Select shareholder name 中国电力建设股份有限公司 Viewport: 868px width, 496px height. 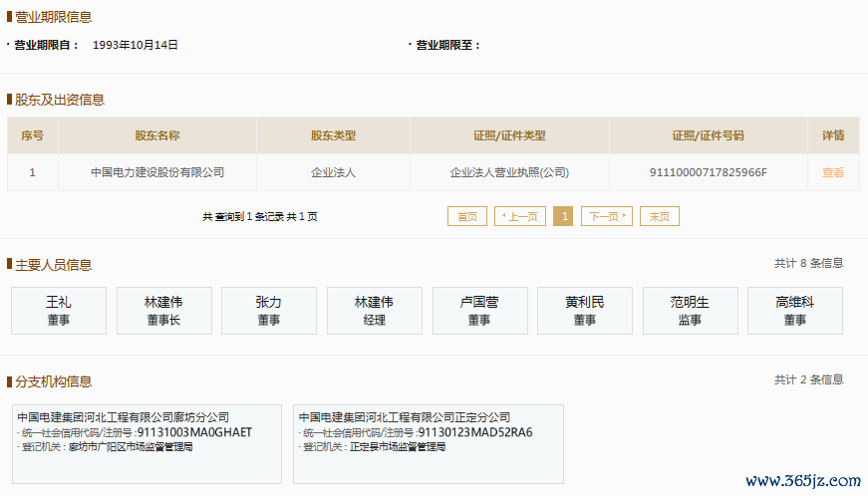click(x=157, y=172)
